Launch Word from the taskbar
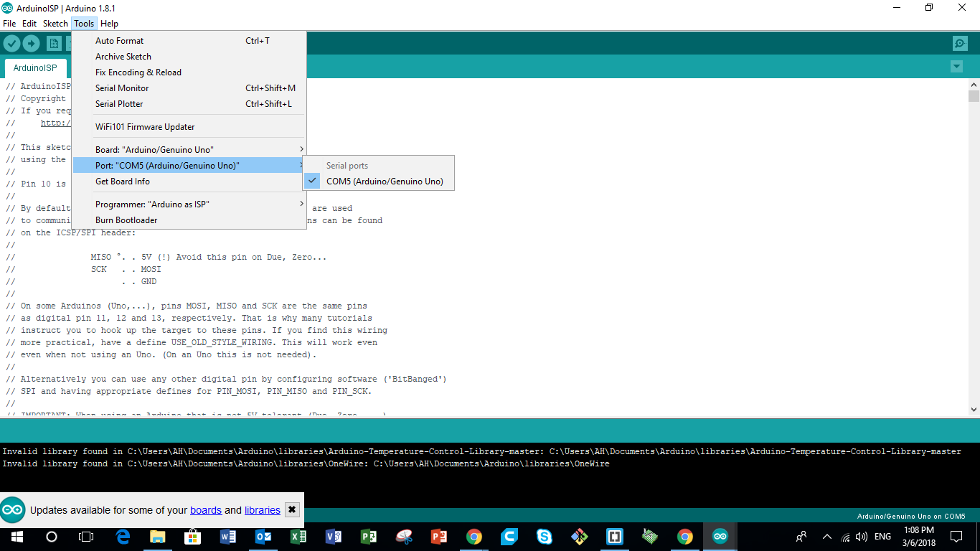Viewport: 980px width, 551px height. (228, 537)
